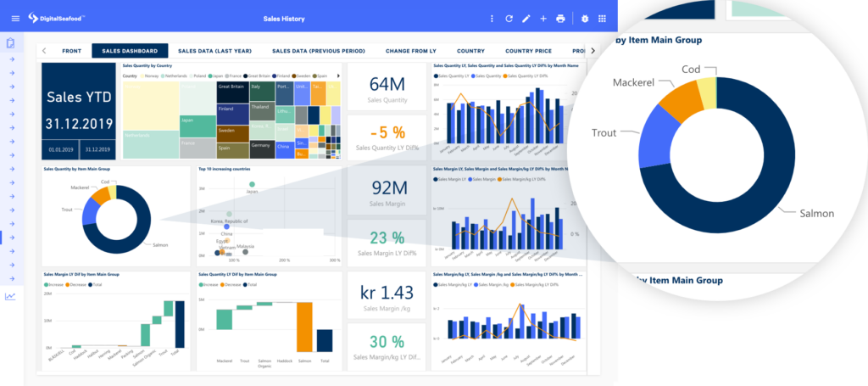This screenshot has width=868, height=386.
Task: Open the SALES DATA (LAST YEAR) tab
Action: click(x=214, y=51)
